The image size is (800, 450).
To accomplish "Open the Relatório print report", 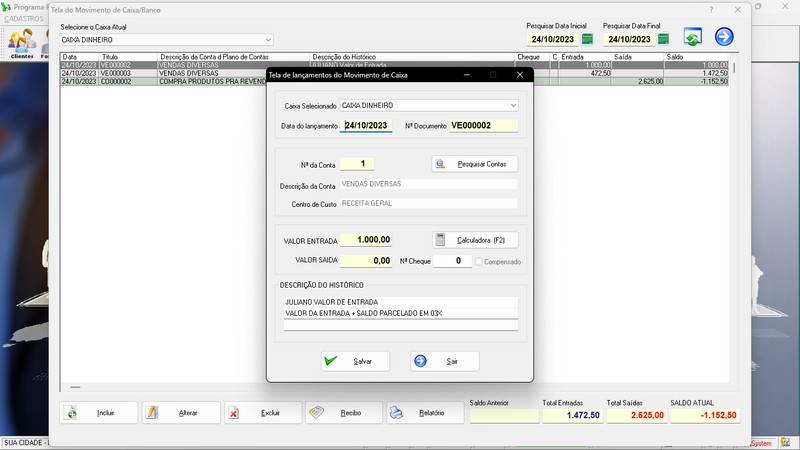I will pos(423,412).
